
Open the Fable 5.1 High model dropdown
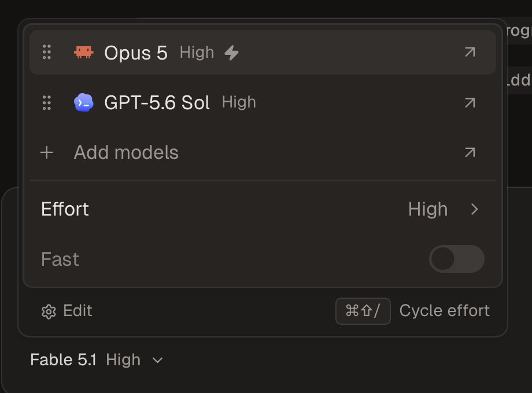pos(97,360)
